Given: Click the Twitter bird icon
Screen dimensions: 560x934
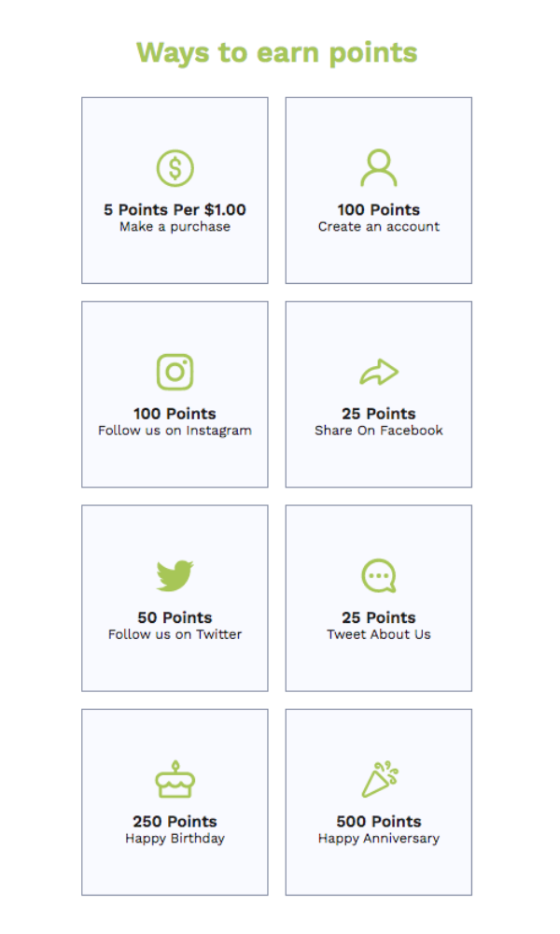Looking at the screenshot, I should click(175, 575).
